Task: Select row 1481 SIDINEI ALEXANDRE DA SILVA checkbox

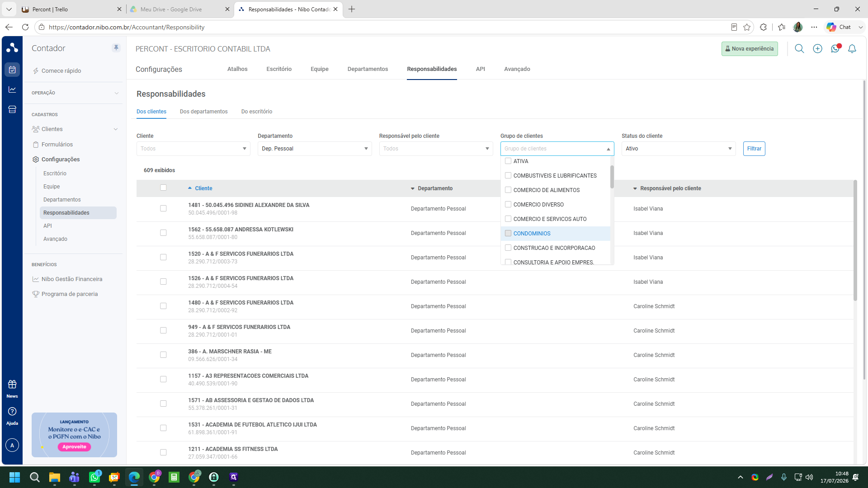Action: (163, 208)
